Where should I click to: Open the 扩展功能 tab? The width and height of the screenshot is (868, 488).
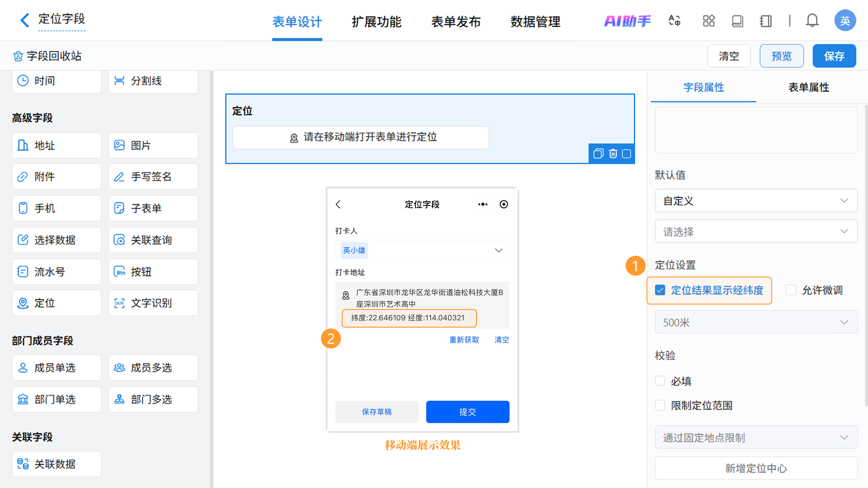pyautogui.click(x=376, y=22)
